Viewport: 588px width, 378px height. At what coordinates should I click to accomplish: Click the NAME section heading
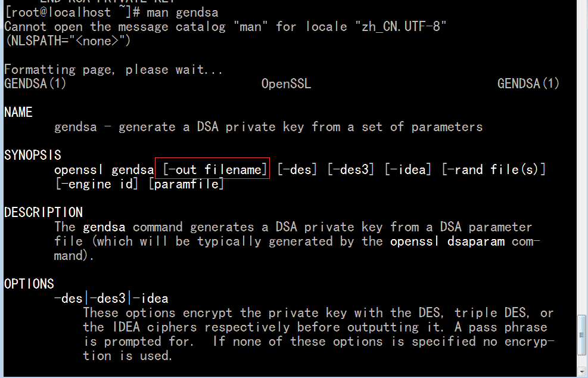point(18,112)
